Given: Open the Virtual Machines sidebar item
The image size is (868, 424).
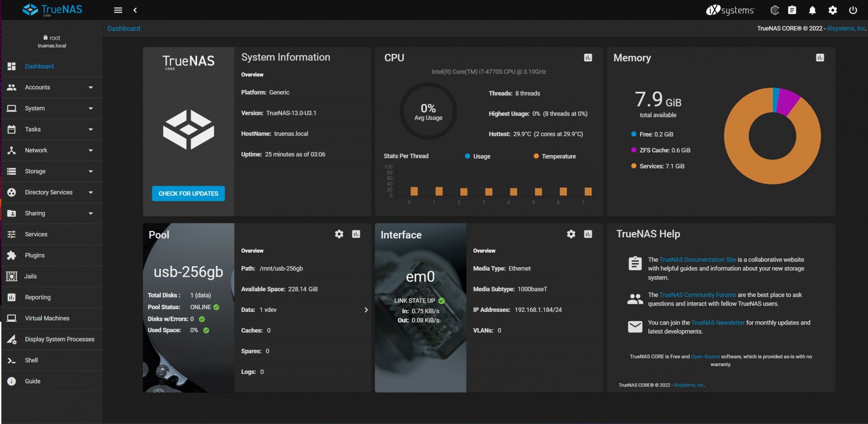Looking at the screenshot, I should (52, 318).
